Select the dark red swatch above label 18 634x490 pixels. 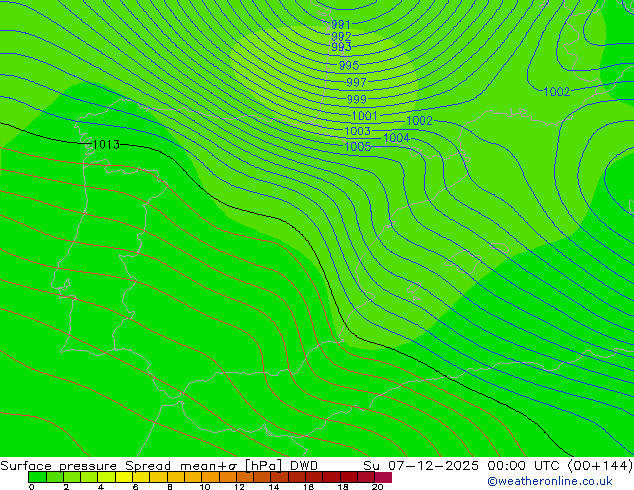tap(349, 477)
